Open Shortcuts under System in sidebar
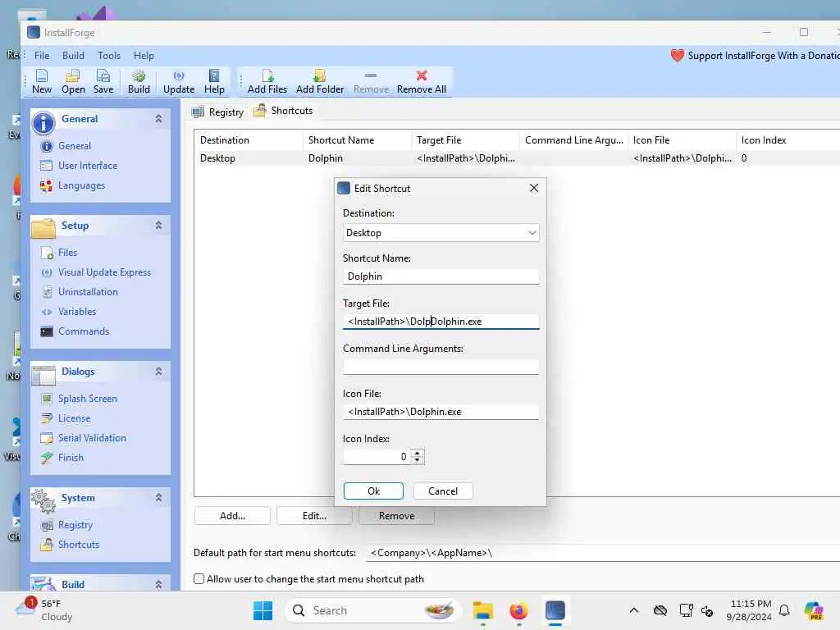This screenshot has width=840, height=630. point(78,545)
